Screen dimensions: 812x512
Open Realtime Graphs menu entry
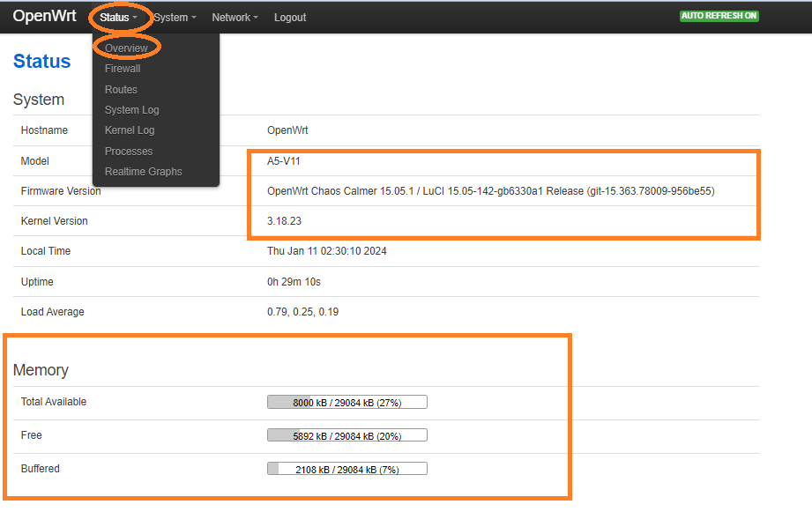tap(144, 171)
